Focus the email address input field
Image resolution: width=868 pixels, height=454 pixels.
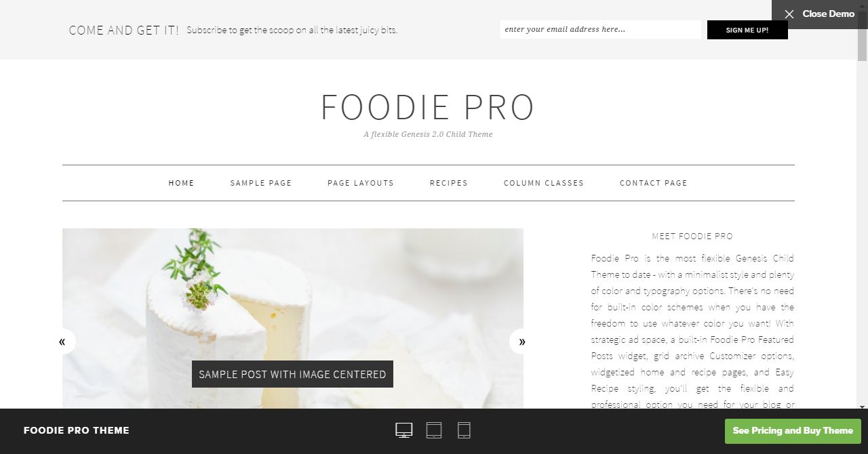601,30
